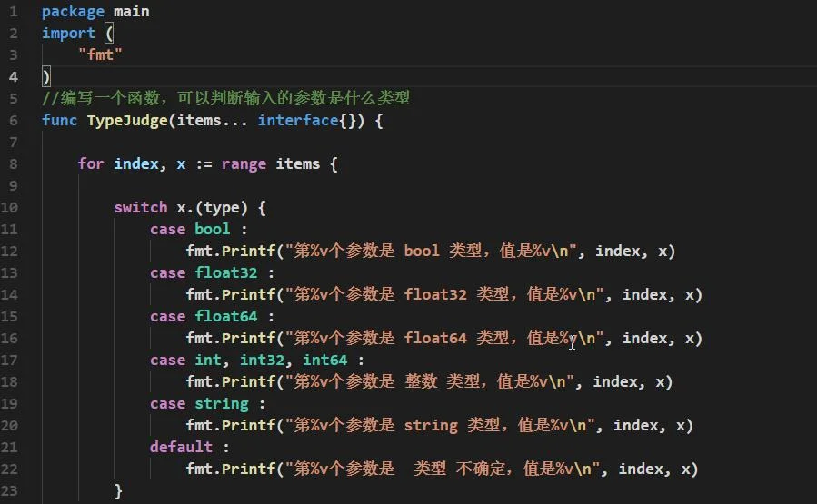Click '不确定' in line 22 string
This screenshot has width=817, height=504.
(481, 469)
